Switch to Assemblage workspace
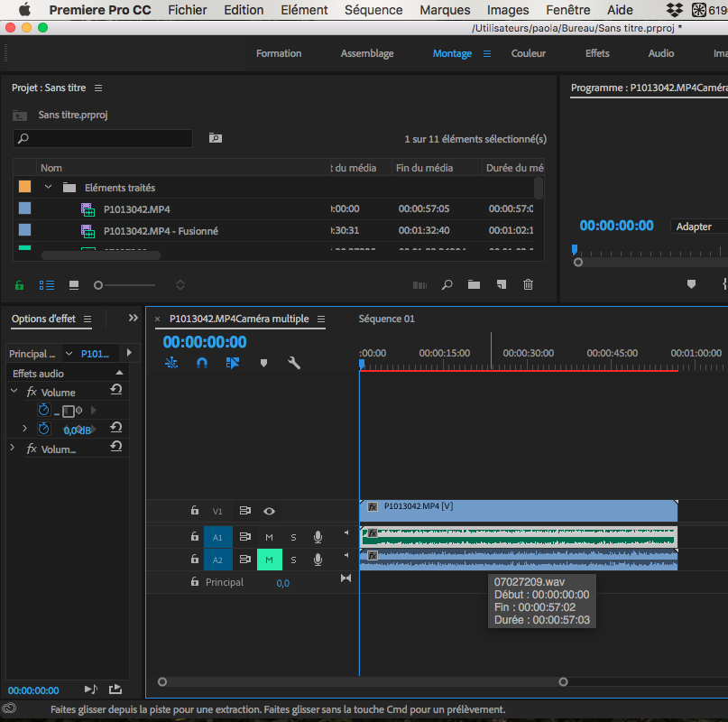 (x=367, y=53)
